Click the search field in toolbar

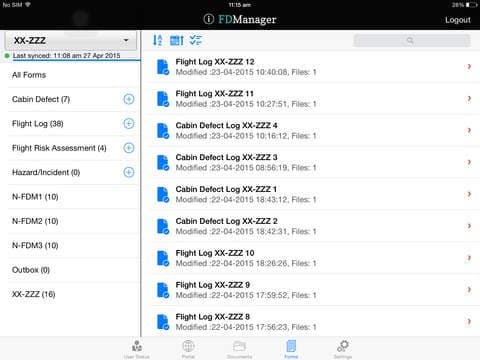[x=412, y=41]
